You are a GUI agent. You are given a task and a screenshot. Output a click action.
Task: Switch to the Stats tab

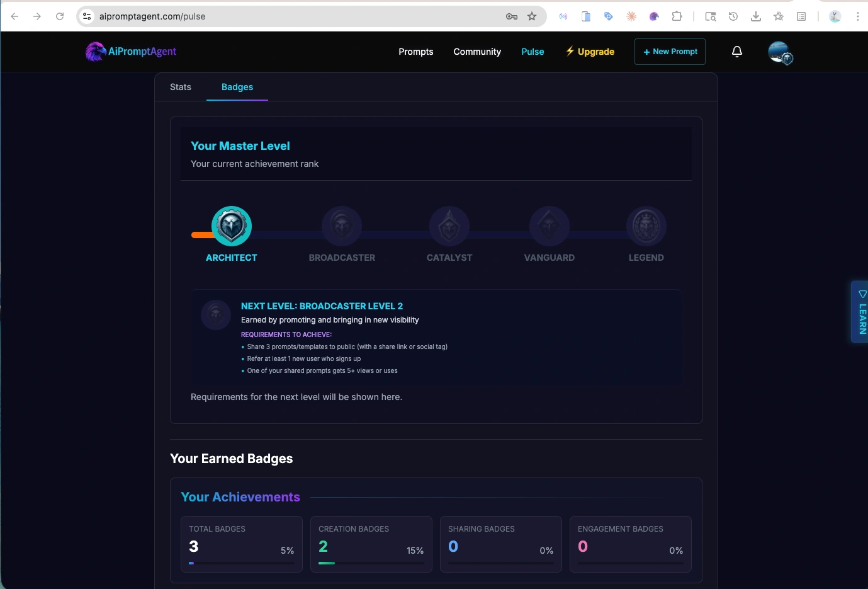181,87
